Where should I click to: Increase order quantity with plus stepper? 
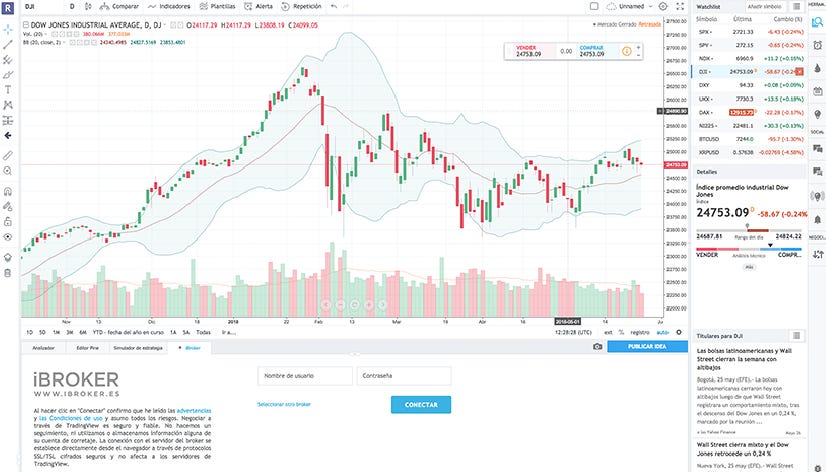coord(638,47)
